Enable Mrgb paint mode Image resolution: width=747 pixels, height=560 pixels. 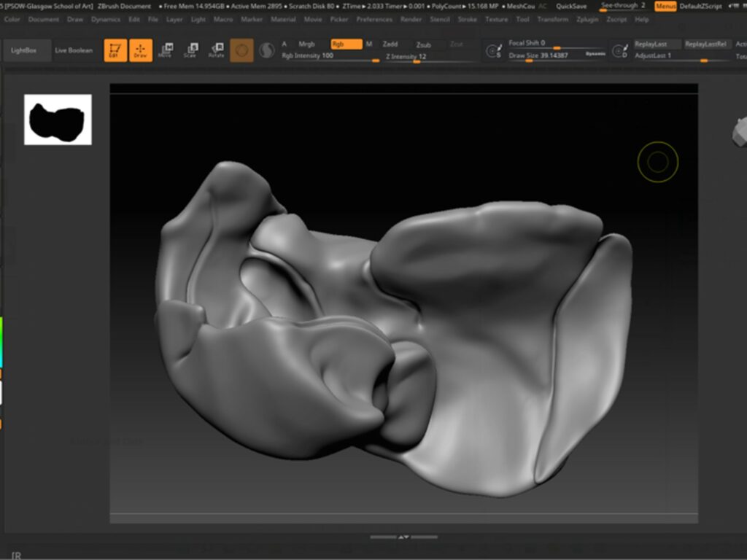coord(306,44)
